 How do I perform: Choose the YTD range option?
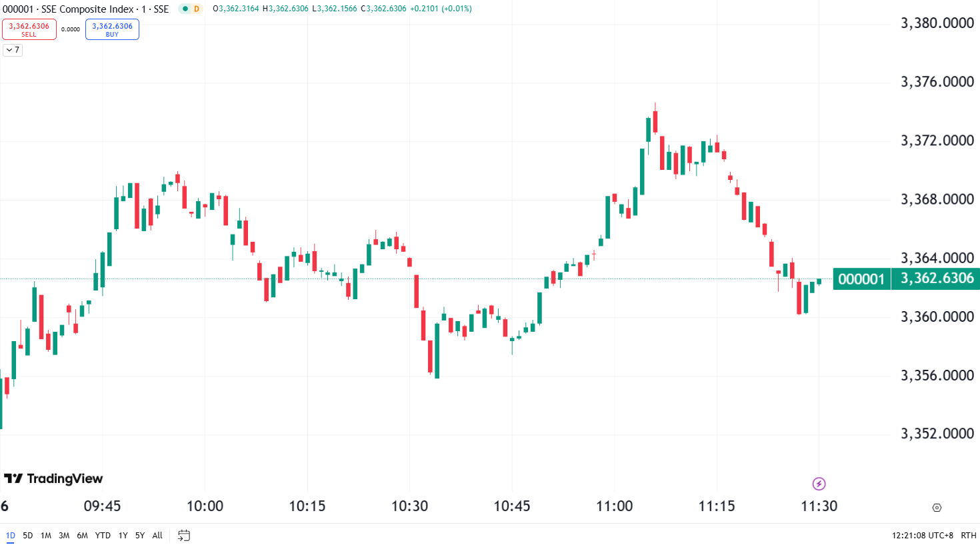103,535
